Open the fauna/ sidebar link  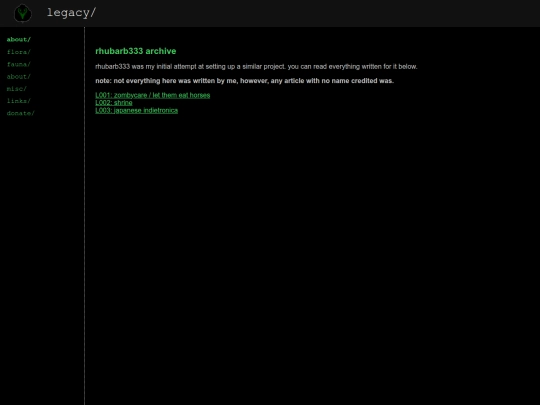(x=19, y=64)
